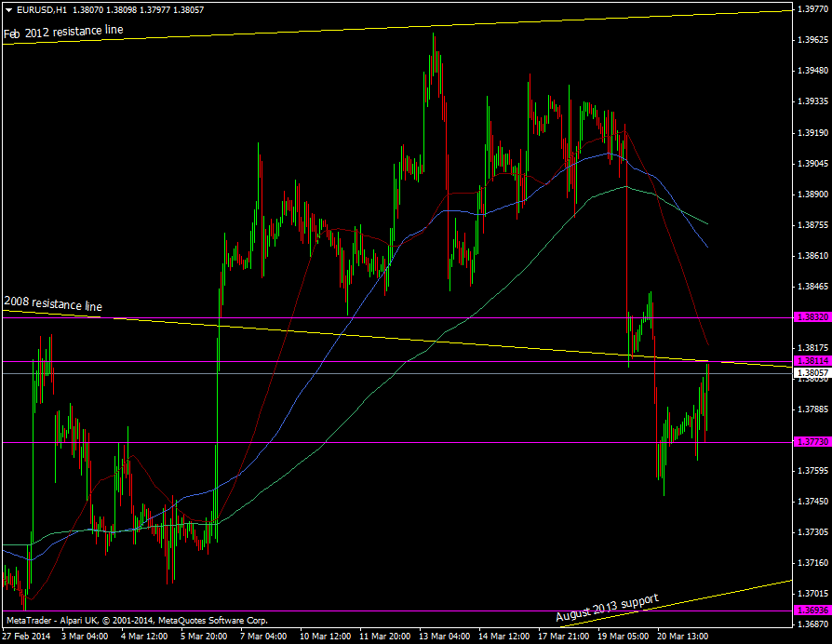Click the magenta 1.37730 price level tag

(812, 442)
